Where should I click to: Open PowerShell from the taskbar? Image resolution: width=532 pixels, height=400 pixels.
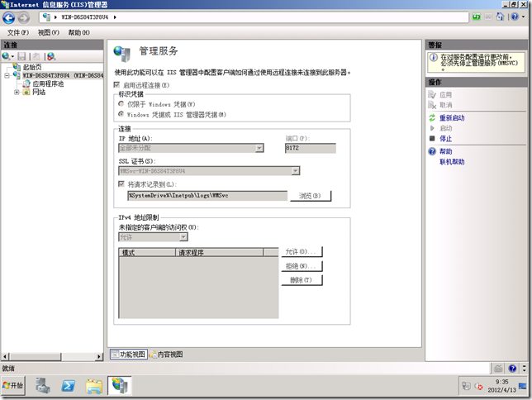(x=69, y=386)
